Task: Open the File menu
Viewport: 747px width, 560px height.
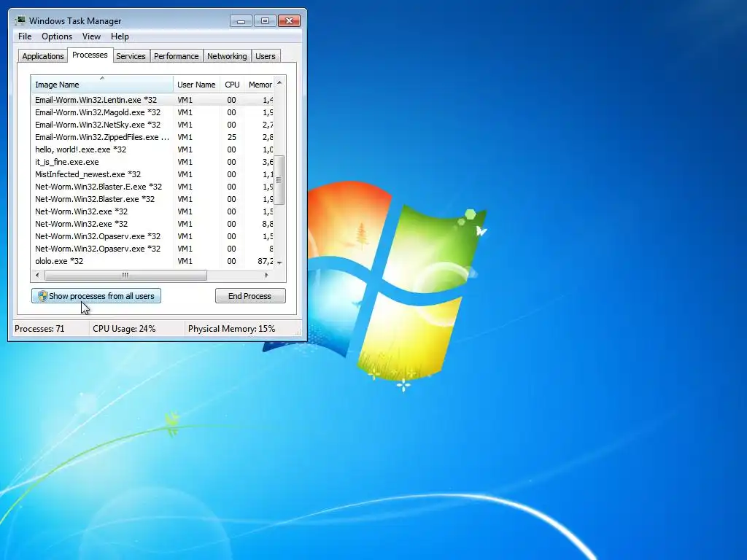Action: [25, 36]
